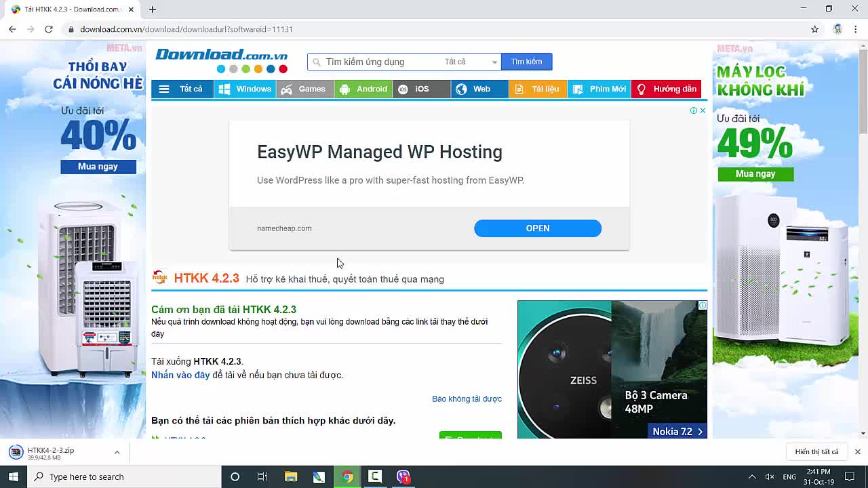Open the Hướng dẫn category
Image resolution: width=868 pixels, height=488 pixels.
(667, 89)
